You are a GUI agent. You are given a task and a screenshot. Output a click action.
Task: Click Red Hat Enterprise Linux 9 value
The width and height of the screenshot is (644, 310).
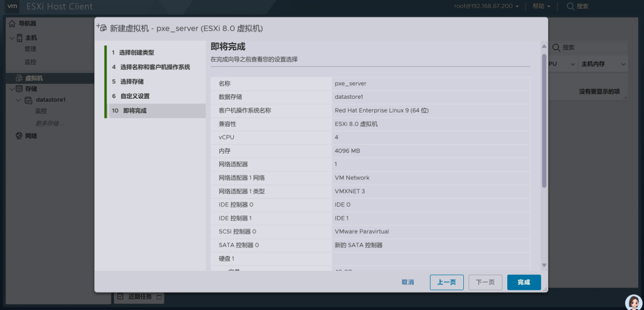coord(382,111)
